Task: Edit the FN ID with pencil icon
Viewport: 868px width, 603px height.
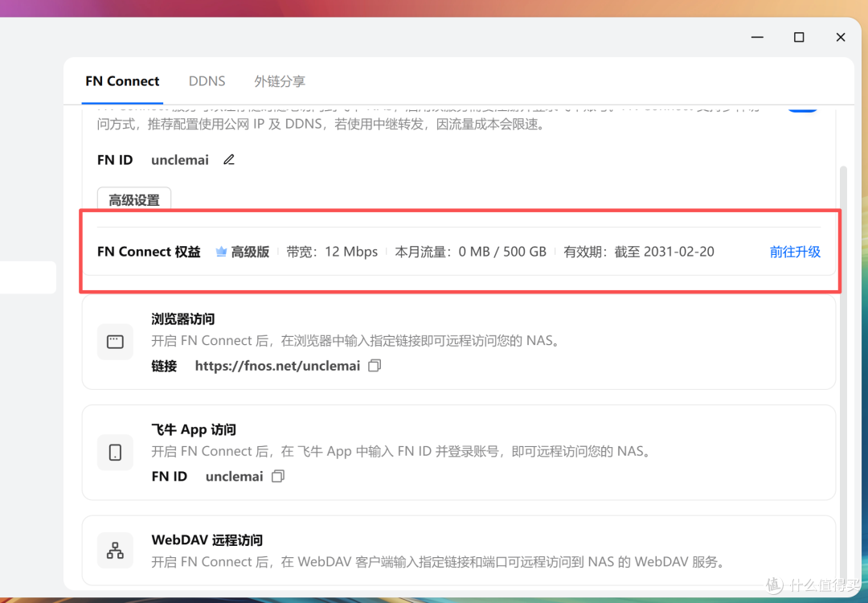Action: pos(228,160)
